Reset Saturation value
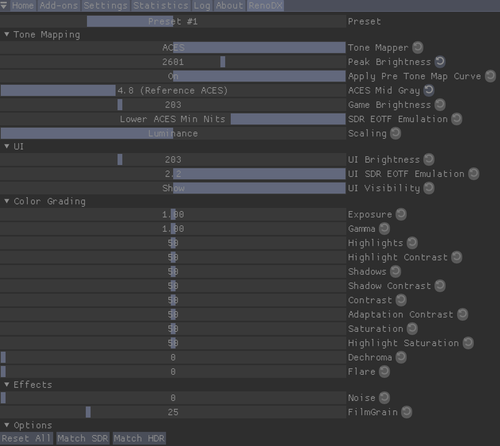The image size is (500, 446). [x=412, y=329]
